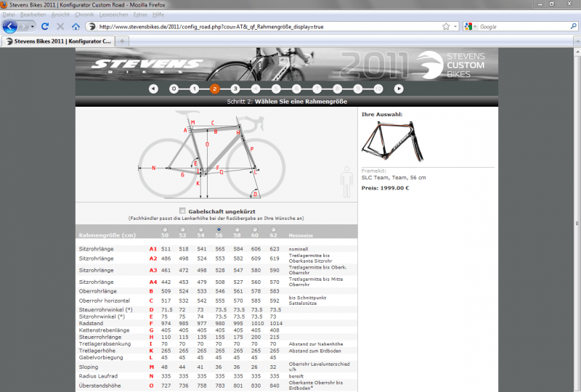Jump to configurator step 7
581x392 pixels.
317,89
